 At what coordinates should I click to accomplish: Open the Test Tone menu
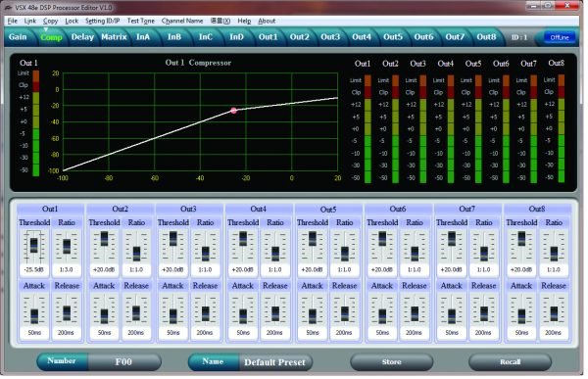(x=140, y=21)
